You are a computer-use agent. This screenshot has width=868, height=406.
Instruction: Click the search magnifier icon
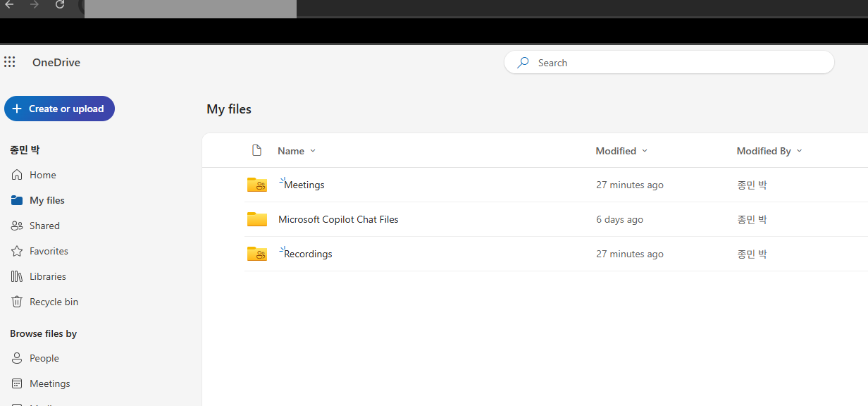[523, 63]
